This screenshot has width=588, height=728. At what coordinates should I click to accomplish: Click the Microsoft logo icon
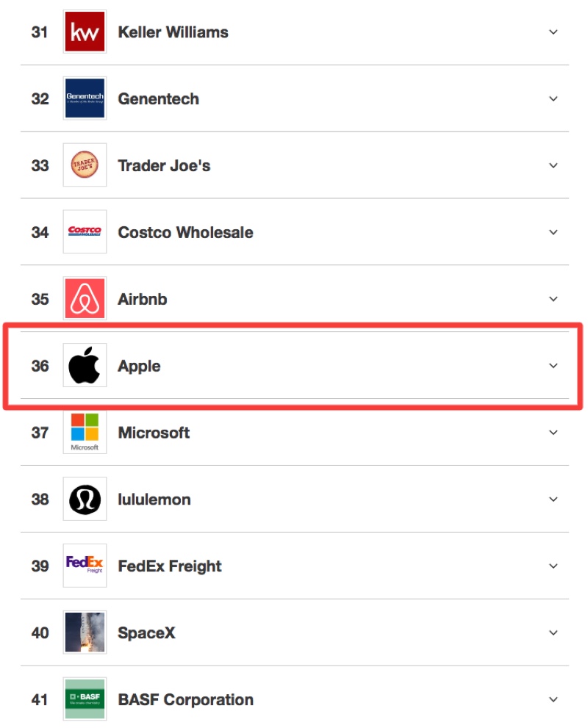tap(85, 432)
